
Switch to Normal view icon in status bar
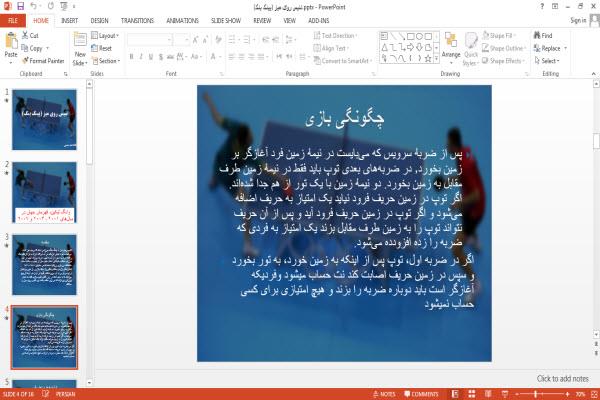455,394
